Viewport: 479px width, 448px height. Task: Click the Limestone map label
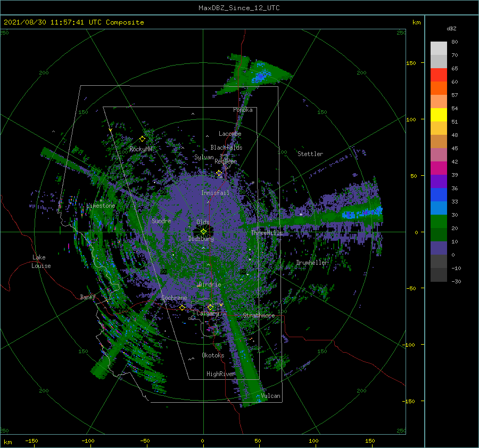(101, 206)
